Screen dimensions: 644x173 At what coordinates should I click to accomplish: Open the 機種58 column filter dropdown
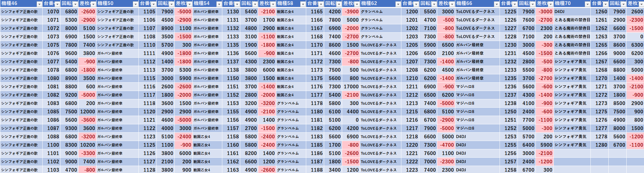click(x=303, y=4)
